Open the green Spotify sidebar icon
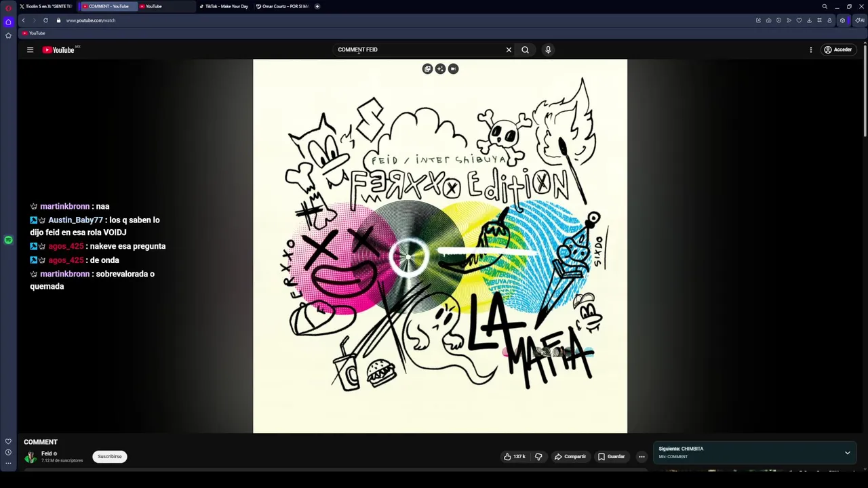This screenshot has height=488, width=868. pyautogui.click(x=8, y=240)
